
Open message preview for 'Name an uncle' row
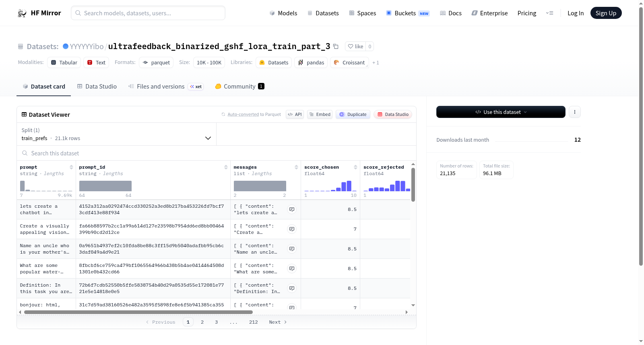pos(292,249)
